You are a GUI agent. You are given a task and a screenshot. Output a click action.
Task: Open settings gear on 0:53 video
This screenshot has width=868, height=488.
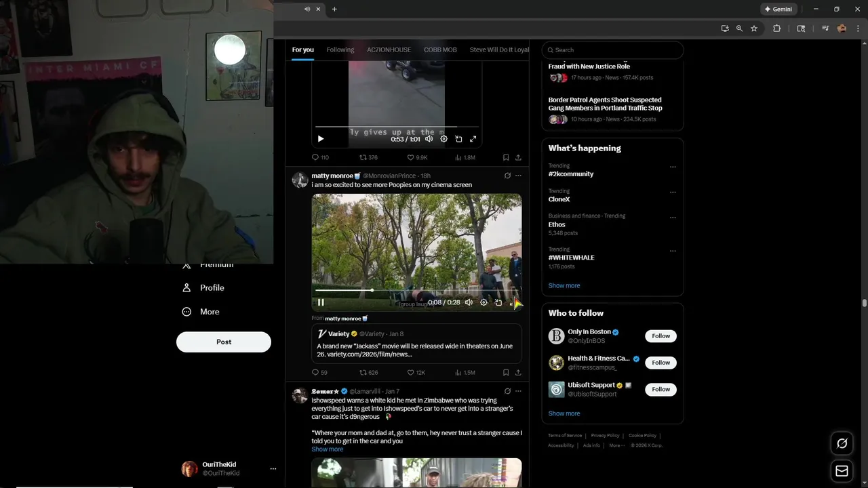tap(443, 139)
